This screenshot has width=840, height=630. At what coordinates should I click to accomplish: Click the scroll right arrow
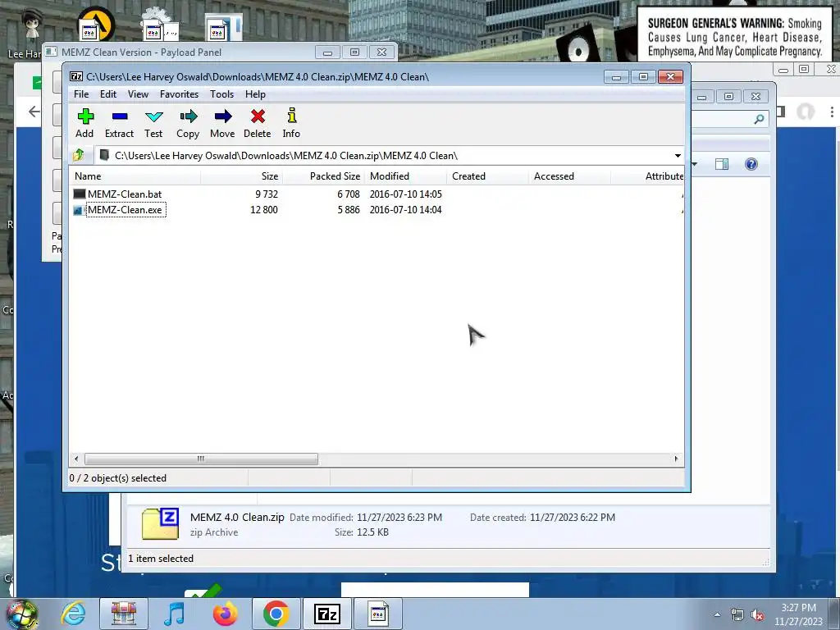pos(676,459)
